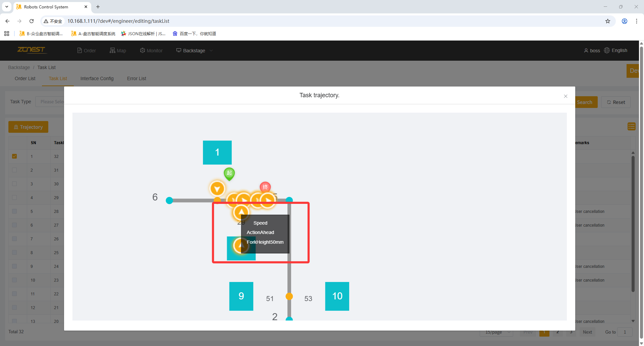Close the Task trajectory dialog

566,96
